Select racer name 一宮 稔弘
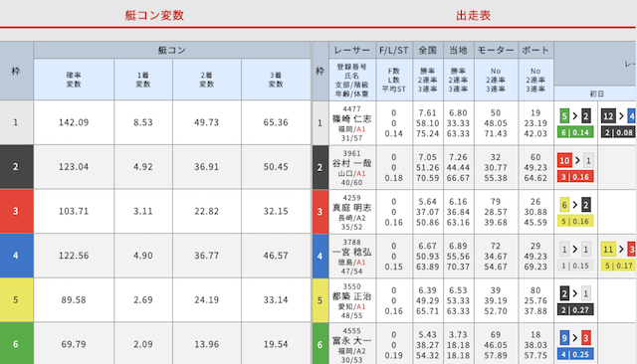 351,252
